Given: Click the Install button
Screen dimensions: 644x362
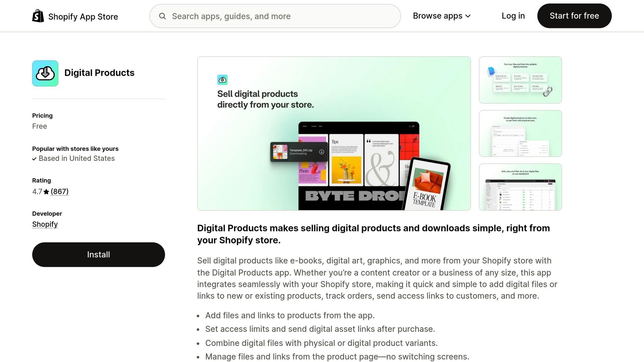Looking at the screenshot, I should click(98, 255).
